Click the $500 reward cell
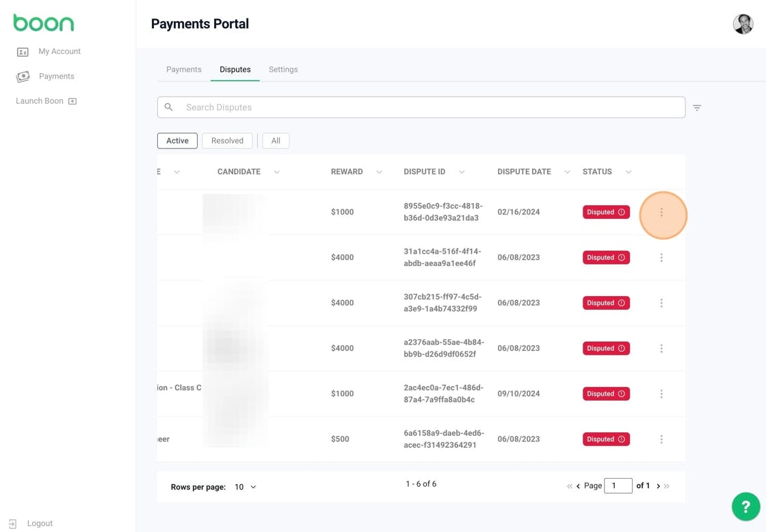 (x=340, y=439)
